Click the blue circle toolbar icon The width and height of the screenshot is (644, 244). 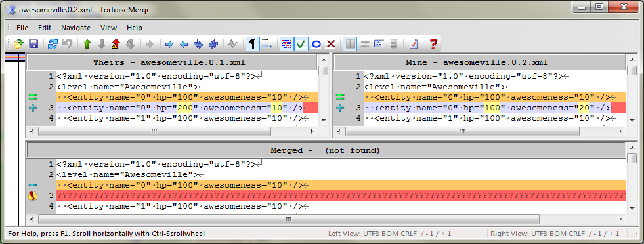click(x=316, y=44)
